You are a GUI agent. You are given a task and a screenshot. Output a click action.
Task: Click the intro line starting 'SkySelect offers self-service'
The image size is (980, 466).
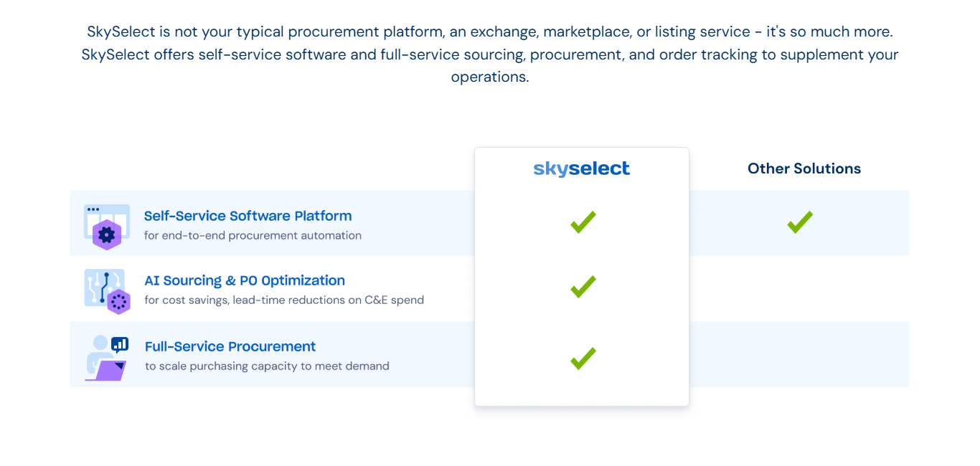[x=489, y=54]
